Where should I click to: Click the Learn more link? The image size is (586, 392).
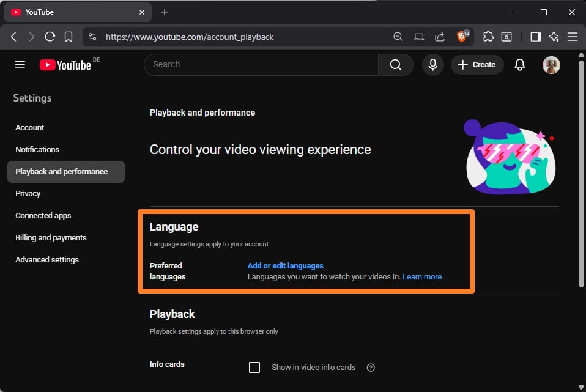[x=422, y=277]
